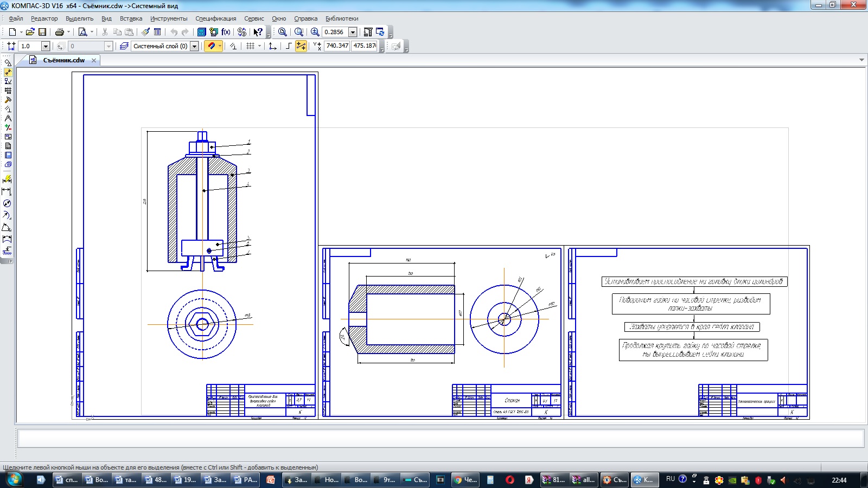
Task: Open print preview with the magnifier-page icon
Action: click(x=82, y=32)
